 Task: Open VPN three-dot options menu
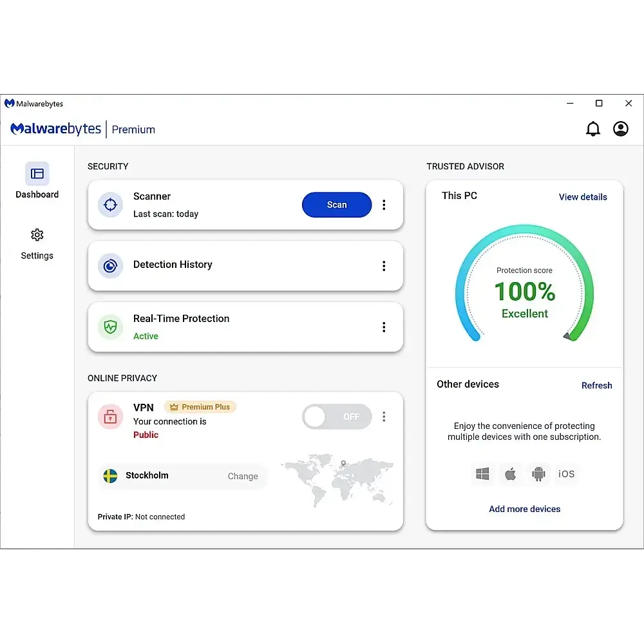[x=384, y=417]
